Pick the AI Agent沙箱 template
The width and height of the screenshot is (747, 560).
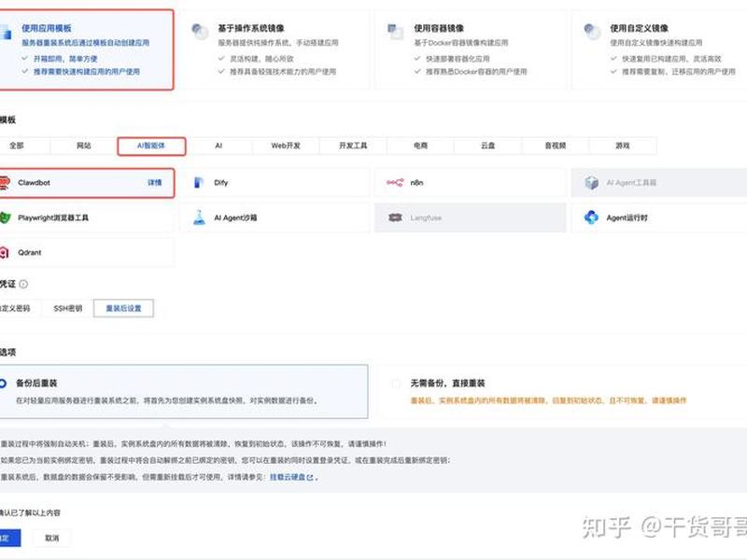[275, 218]
